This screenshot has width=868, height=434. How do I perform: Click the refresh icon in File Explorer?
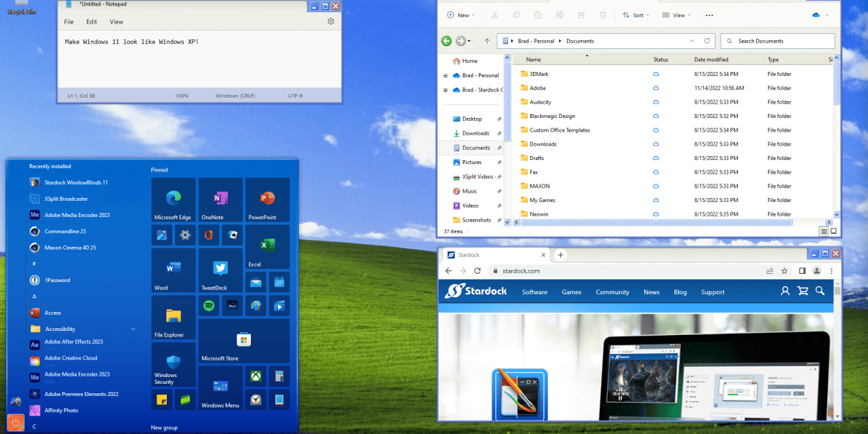pos(707,41)
